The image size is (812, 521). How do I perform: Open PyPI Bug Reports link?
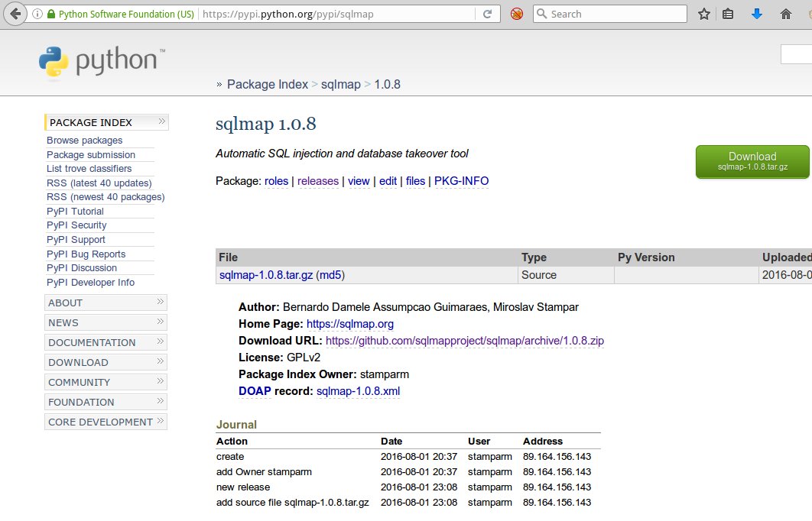pyautogui.click(x=86, y=254)
